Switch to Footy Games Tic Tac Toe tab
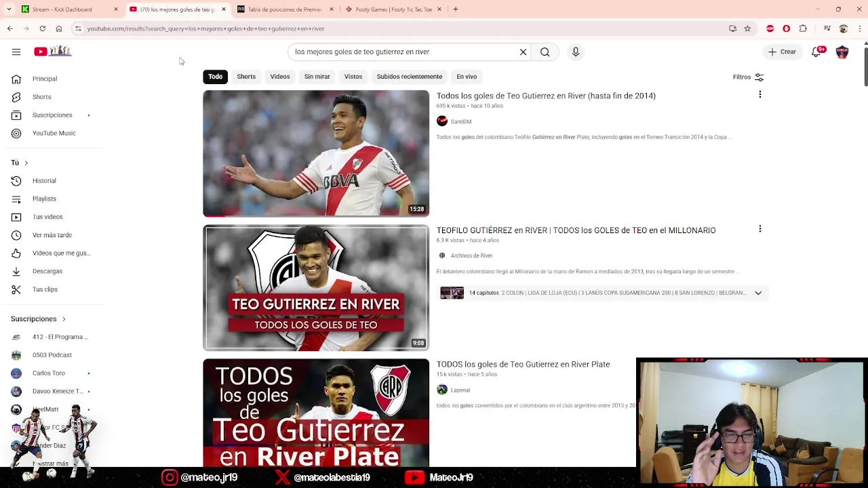Viewport: 868px width, 488px height. (393, 9)
